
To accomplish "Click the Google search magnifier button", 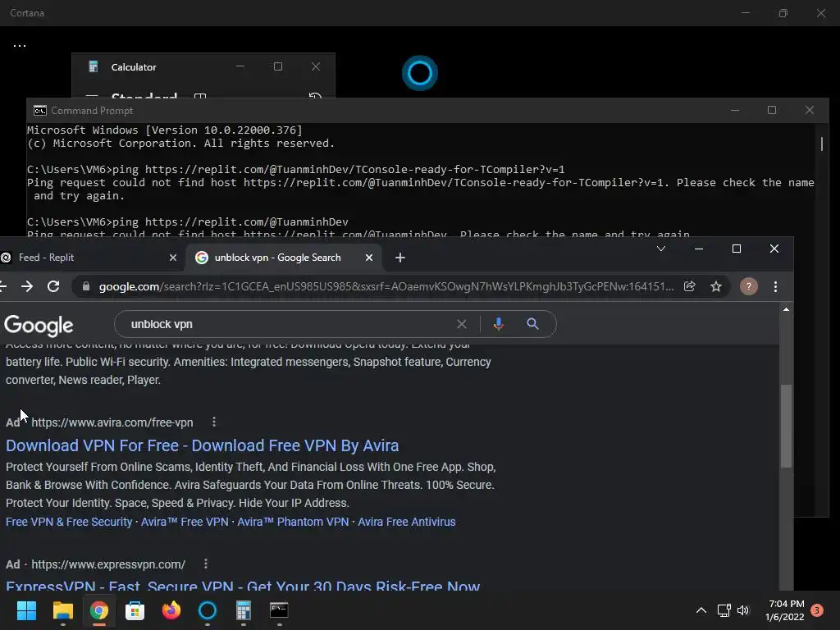I will pyautogui.click(x=532, y=323).
